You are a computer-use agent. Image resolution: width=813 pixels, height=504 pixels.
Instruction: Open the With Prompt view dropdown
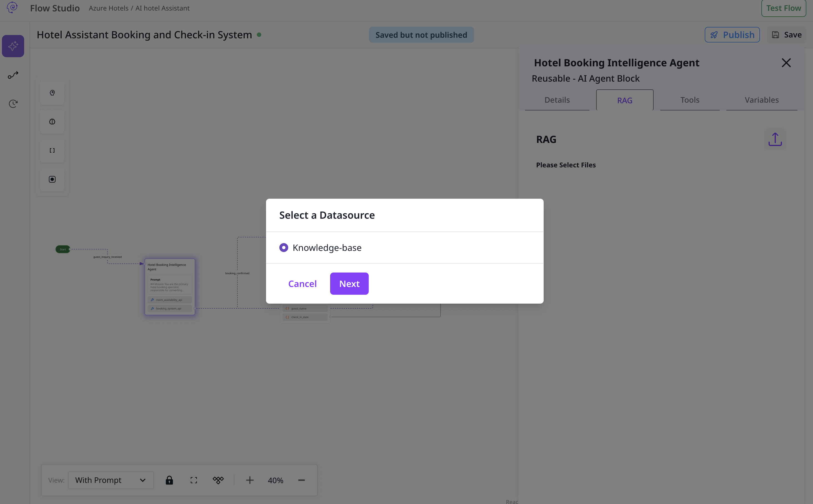[111, 480]
